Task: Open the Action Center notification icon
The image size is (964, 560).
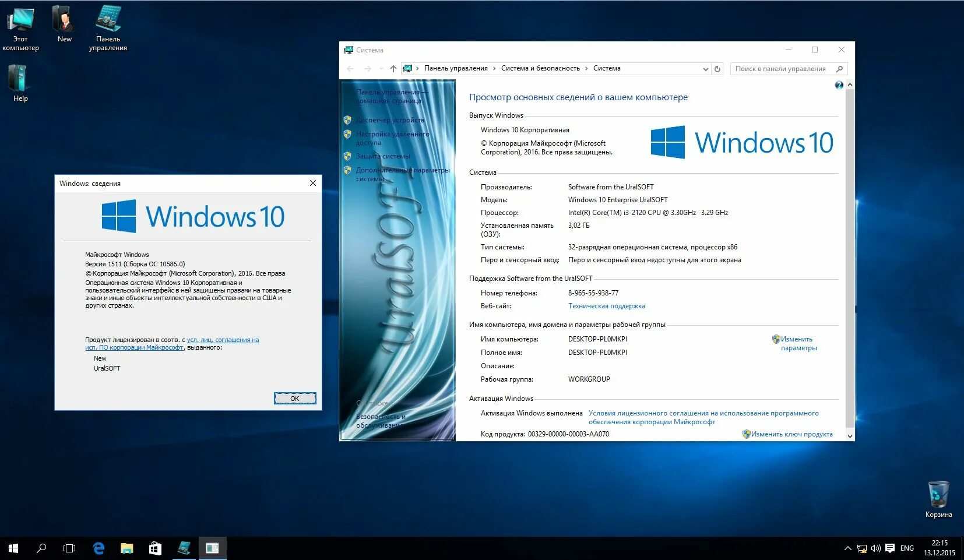Action: pyautogui.click(x=890, y=548)
